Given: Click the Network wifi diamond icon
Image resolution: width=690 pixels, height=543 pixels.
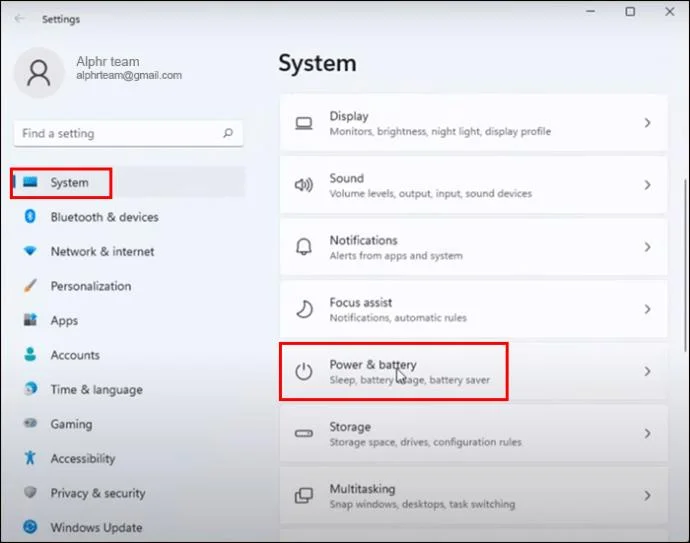Looking at the screenshot, I should coord(30,251).
